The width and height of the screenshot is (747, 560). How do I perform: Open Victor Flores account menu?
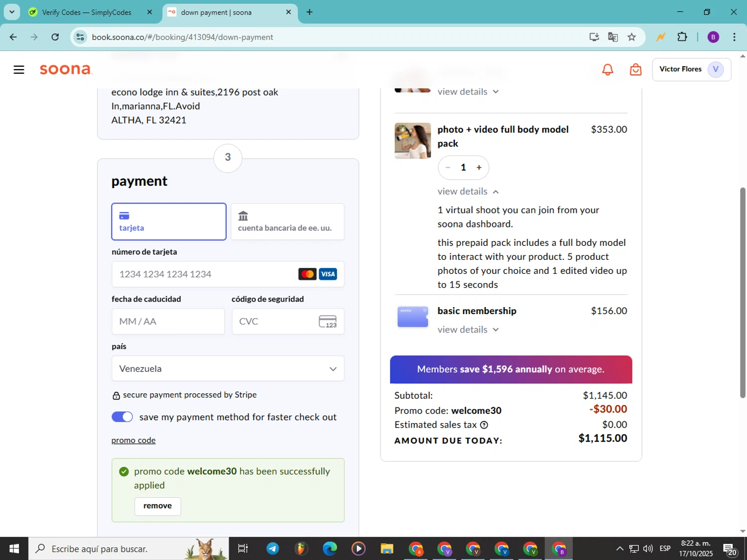(691, 69)
